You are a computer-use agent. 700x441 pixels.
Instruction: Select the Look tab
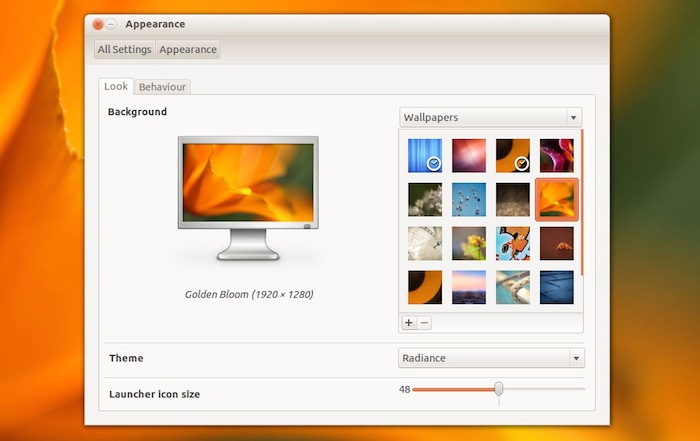pos(116,86)
